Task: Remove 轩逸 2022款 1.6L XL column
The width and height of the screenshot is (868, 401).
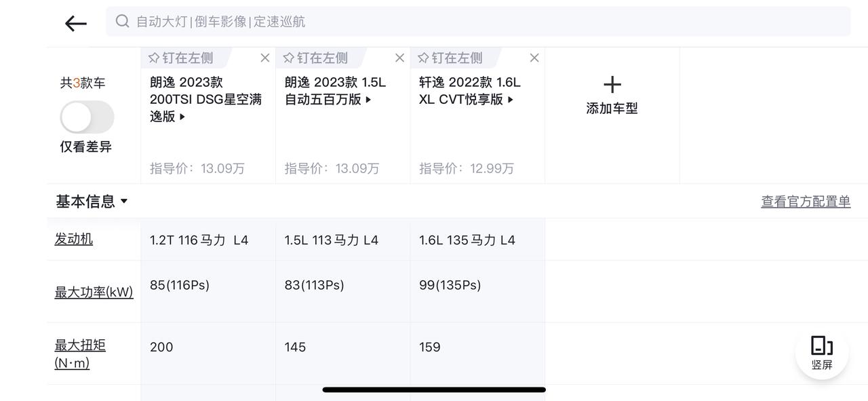Action: pyautogui.click(x=534, y=58)
